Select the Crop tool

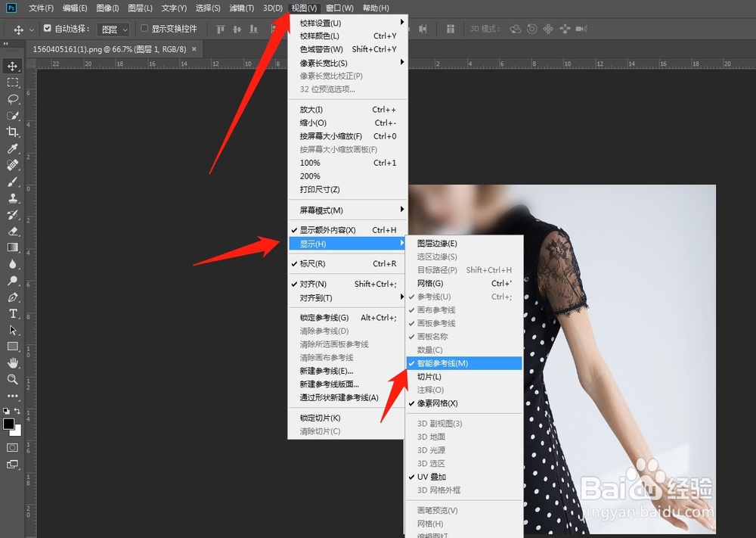(13, 132)
